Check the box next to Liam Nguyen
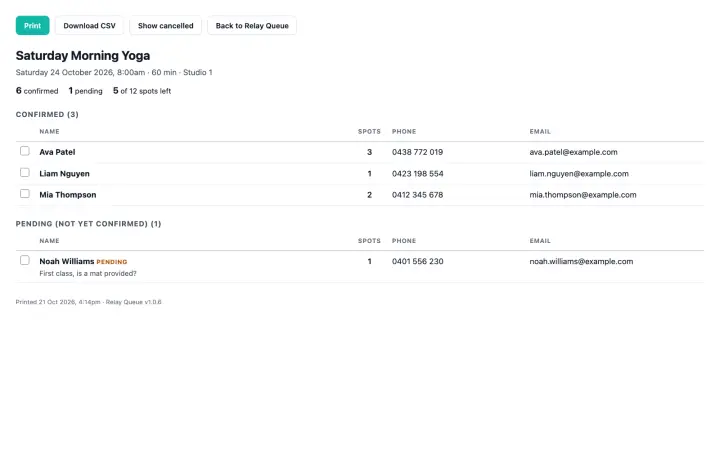720x450 pixels. tap(25, 173)
